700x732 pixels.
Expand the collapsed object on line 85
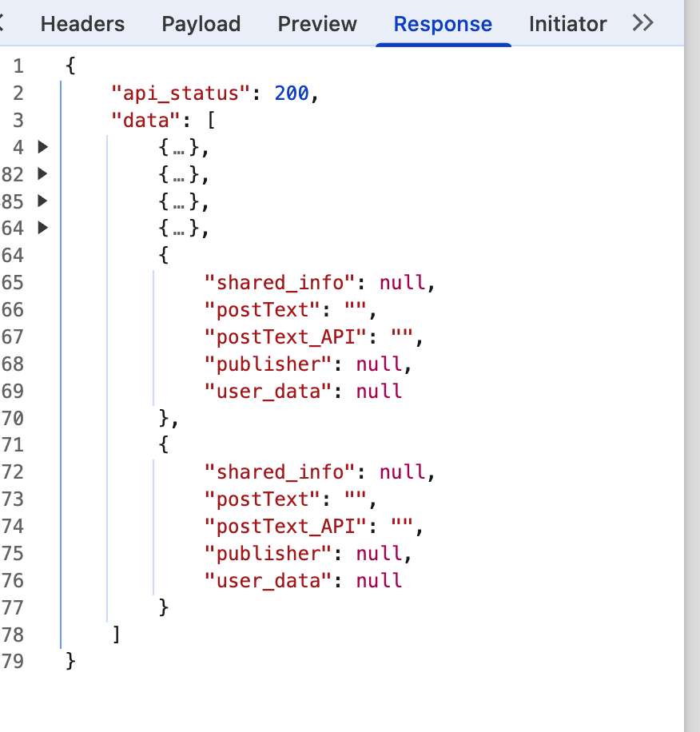click(x=43, y=201)
